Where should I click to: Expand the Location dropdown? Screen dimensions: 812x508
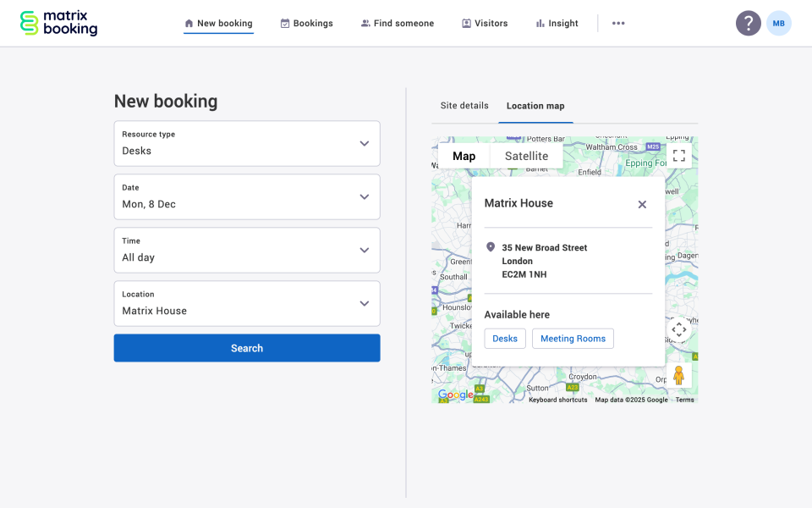(x=365, y=303)
